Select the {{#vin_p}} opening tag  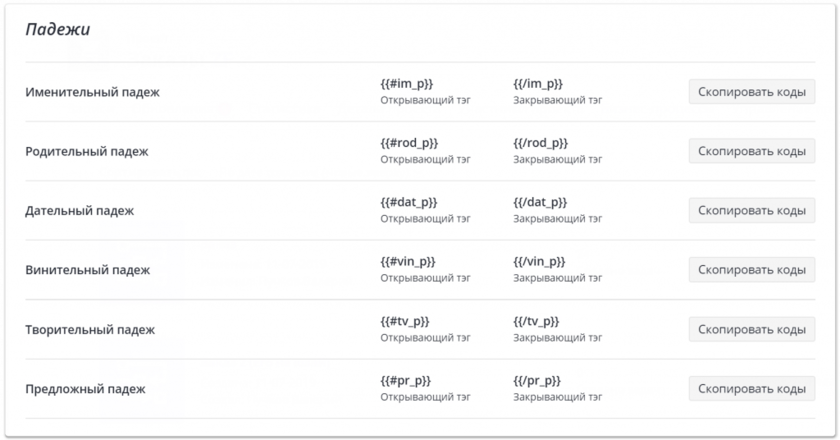coord(408,262)
